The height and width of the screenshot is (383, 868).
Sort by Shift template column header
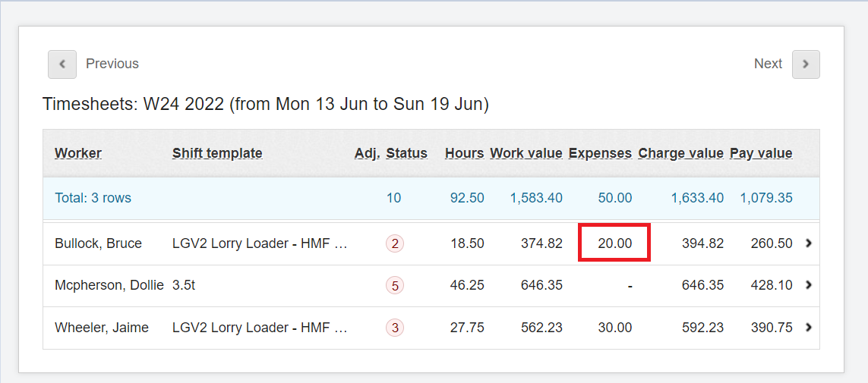[x=217, y=153]
